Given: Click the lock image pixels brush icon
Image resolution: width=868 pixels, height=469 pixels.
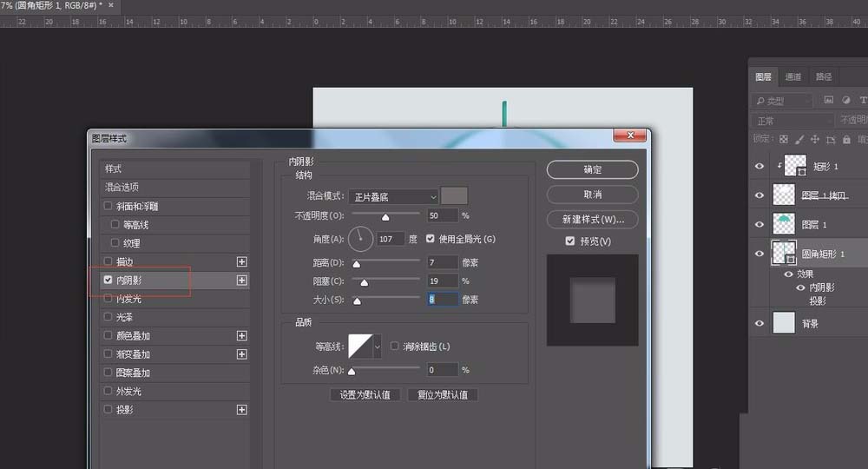Looking at the screenshot, I should click(799, 139).
